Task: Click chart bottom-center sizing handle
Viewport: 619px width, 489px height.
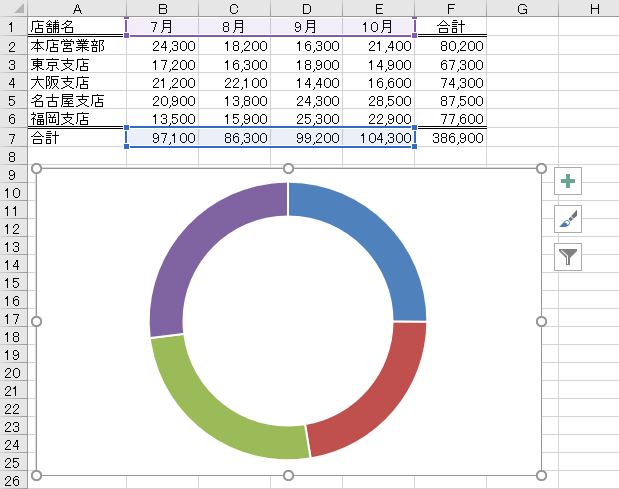Action: (x=289, y=475)
